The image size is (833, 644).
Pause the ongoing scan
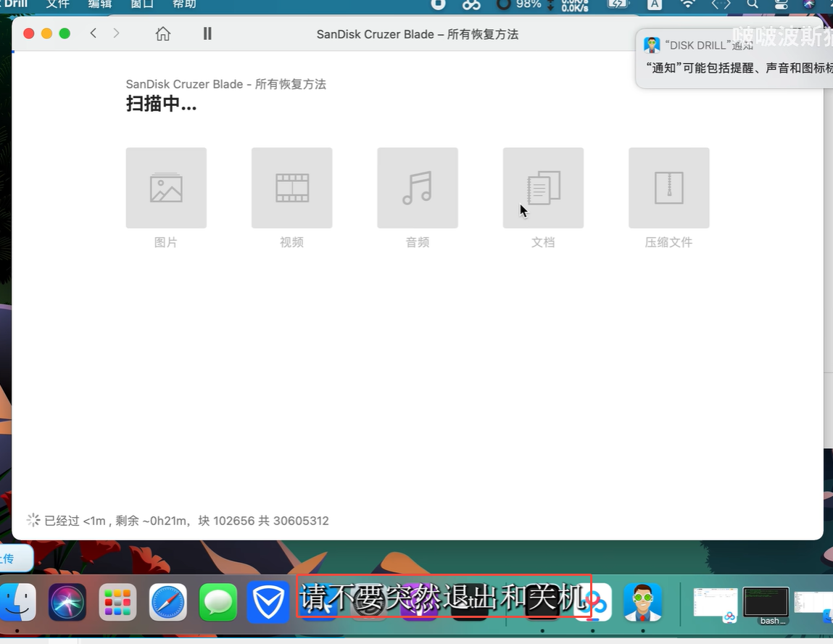tap(207, 33)
